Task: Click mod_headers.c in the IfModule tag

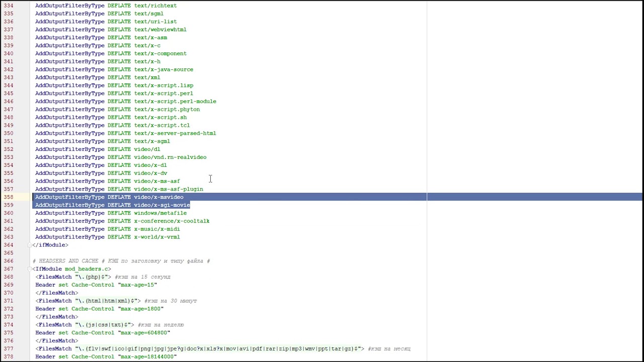Action: click(86, 269)
